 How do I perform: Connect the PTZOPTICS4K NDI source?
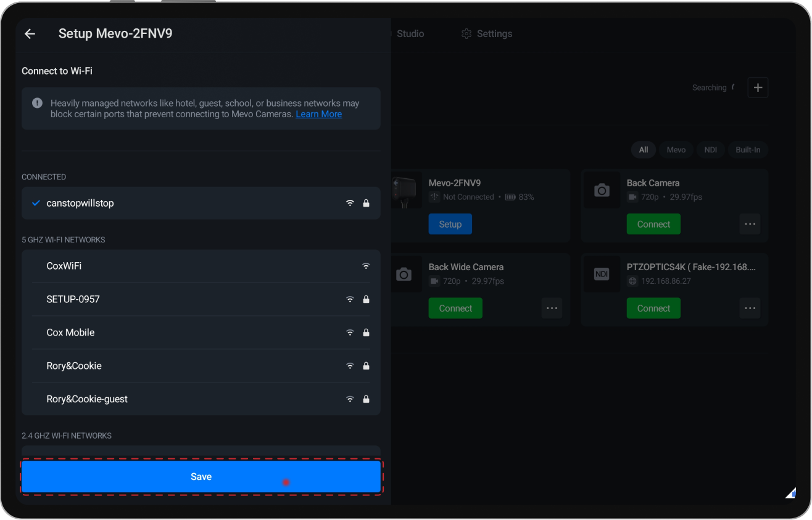[653, 308]
